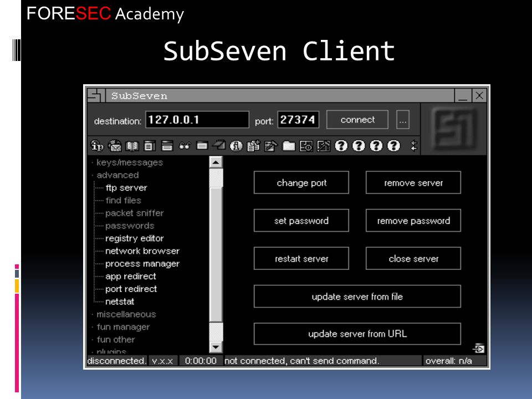Open the folder toolbar icon
Image resolution: width=532 pixels, height=399 pixels.
[x=289, y=146]
